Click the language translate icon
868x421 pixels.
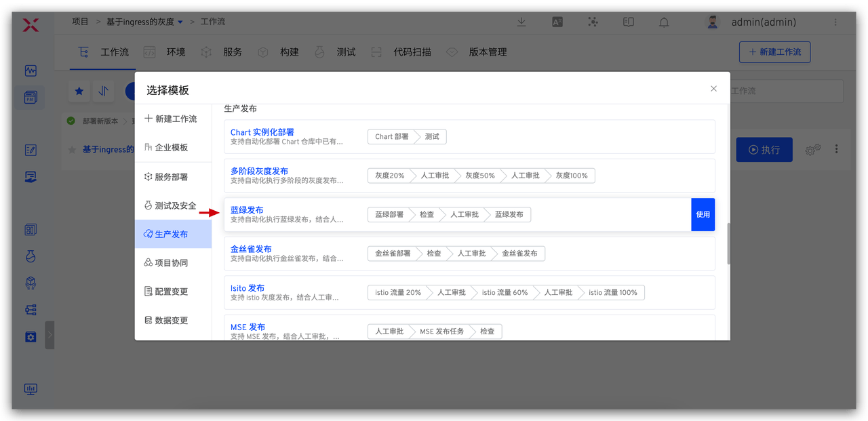click(x=557, y=22)
